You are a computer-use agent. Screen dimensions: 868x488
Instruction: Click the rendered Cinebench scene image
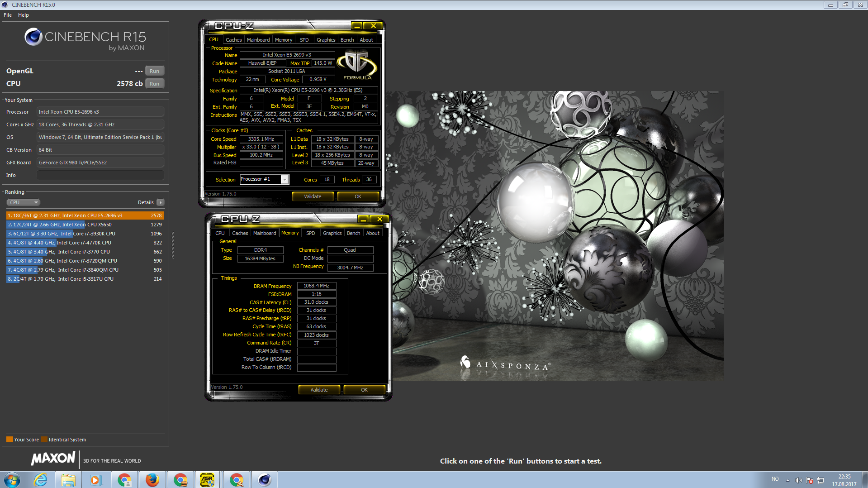[x=557, y=235]
